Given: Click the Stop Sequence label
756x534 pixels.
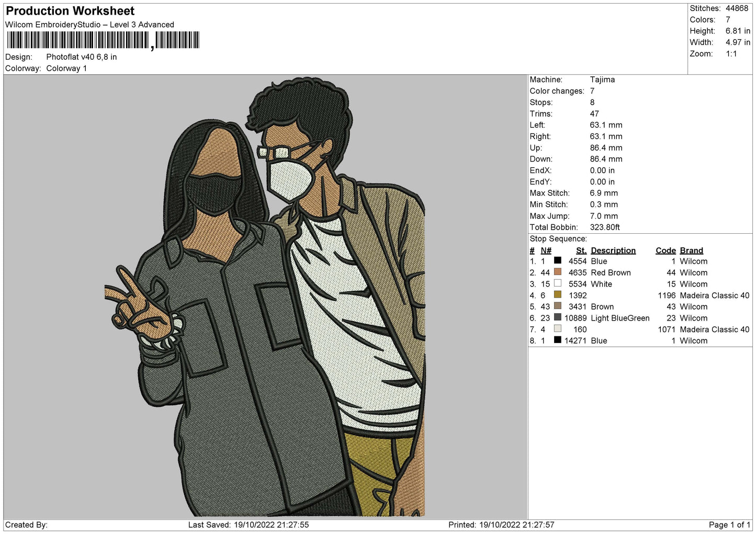Looking at the screenshot, I should (x=558, y=238).
